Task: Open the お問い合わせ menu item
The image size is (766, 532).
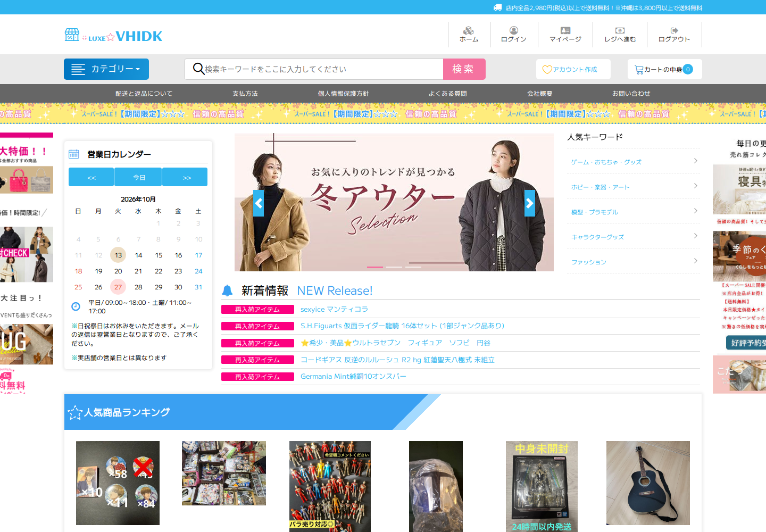Action: (631, 94)
